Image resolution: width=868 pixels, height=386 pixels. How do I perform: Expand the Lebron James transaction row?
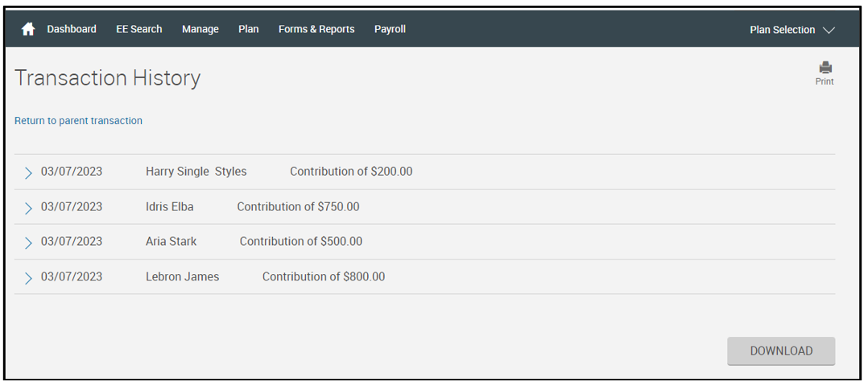pos(28,278)
